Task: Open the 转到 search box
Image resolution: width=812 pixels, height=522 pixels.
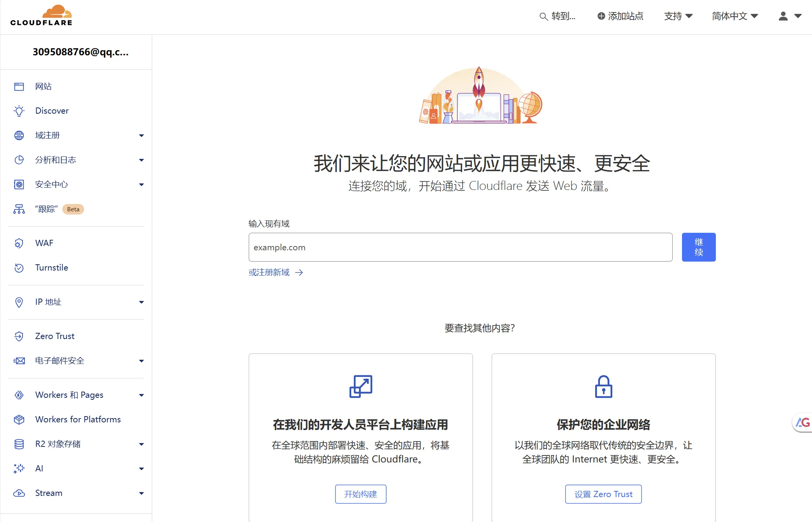Action: (x=557, y=16)
